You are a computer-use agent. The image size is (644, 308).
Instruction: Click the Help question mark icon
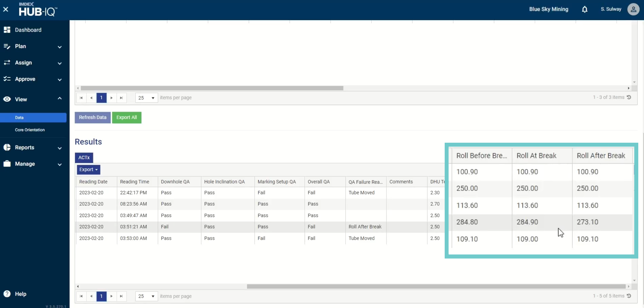click(7, 294)
